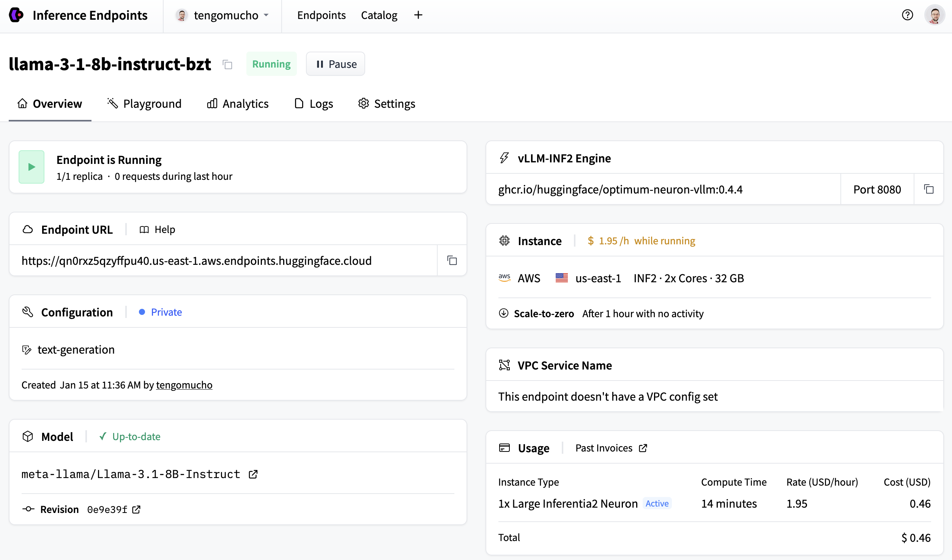Image resolution: width=952 pixels, height=560 pixels.
Task: Pause the running endpoint
Action: tap(336, 64)
